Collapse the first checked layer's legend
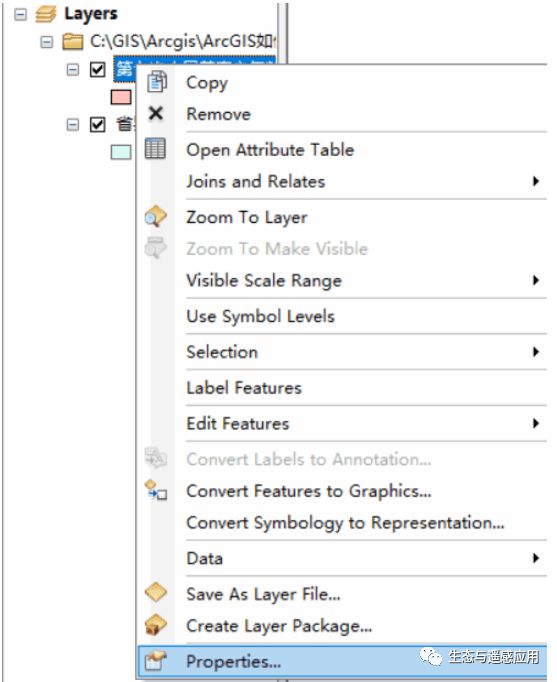 tap(73, 69)
